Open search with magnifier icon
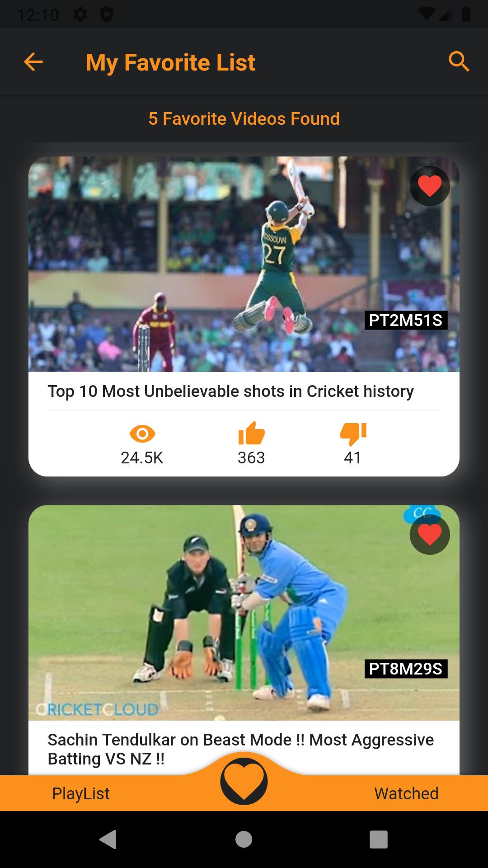488x868 pixels. tap(459, 61)
